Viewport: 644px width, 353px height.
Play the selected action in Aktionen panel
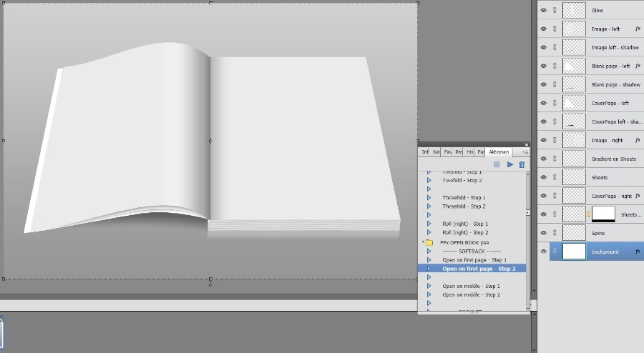[510, 164]
